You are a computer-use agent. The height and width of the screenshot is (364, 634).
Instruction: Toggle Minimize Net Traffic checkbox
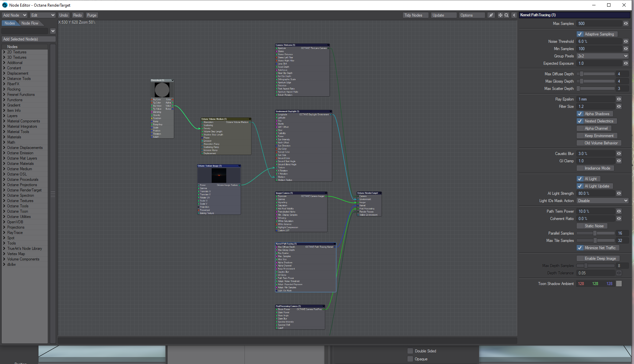coord(580,248)
